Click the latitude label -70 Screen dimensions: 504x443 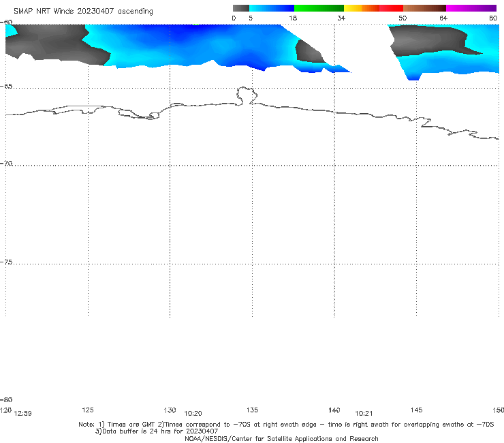[6, 164]
